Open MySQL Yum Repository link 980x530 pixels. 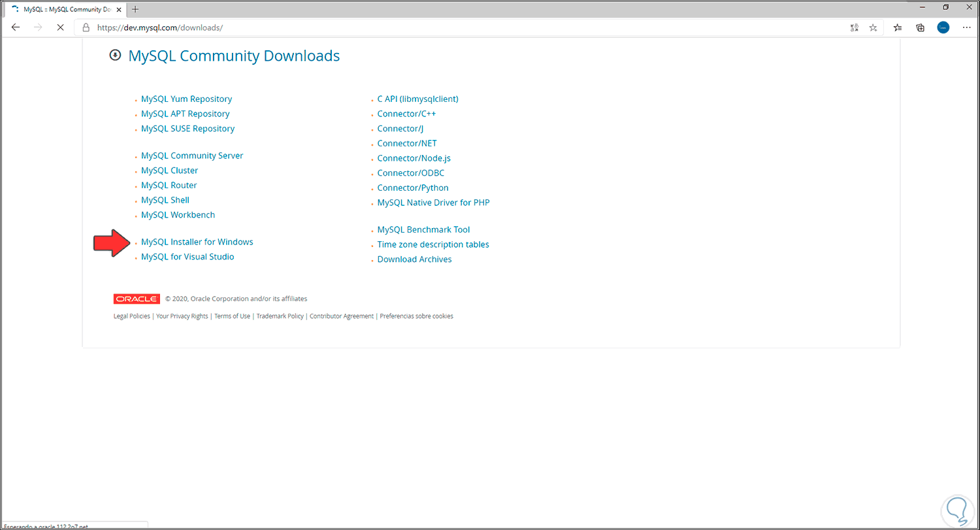[x=186, y=99]
